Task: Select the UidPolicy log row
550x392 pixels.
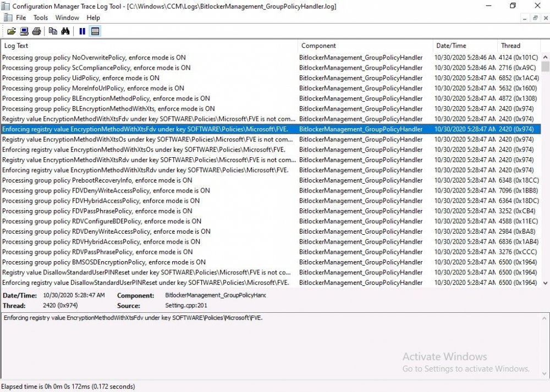Action: pos(271,78)
